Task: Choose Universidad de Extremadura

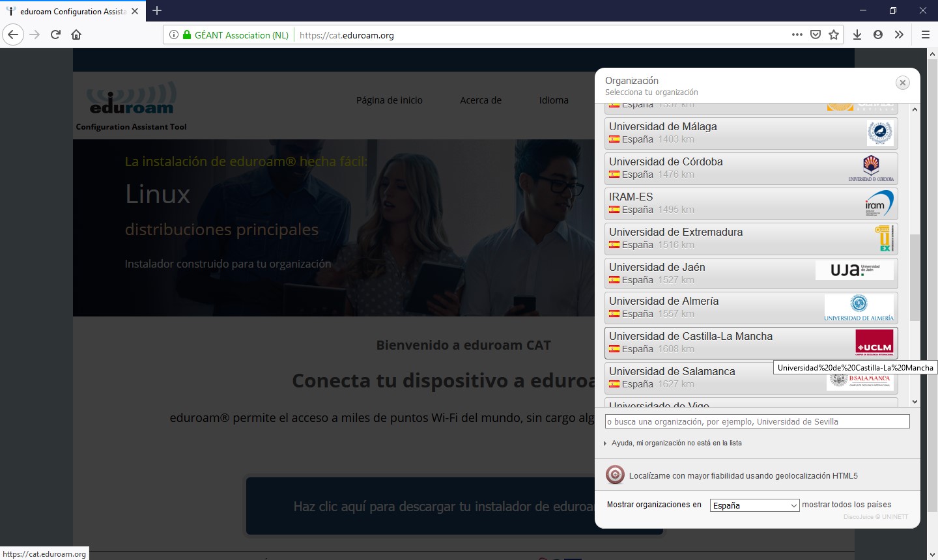Action: (751, 238)
